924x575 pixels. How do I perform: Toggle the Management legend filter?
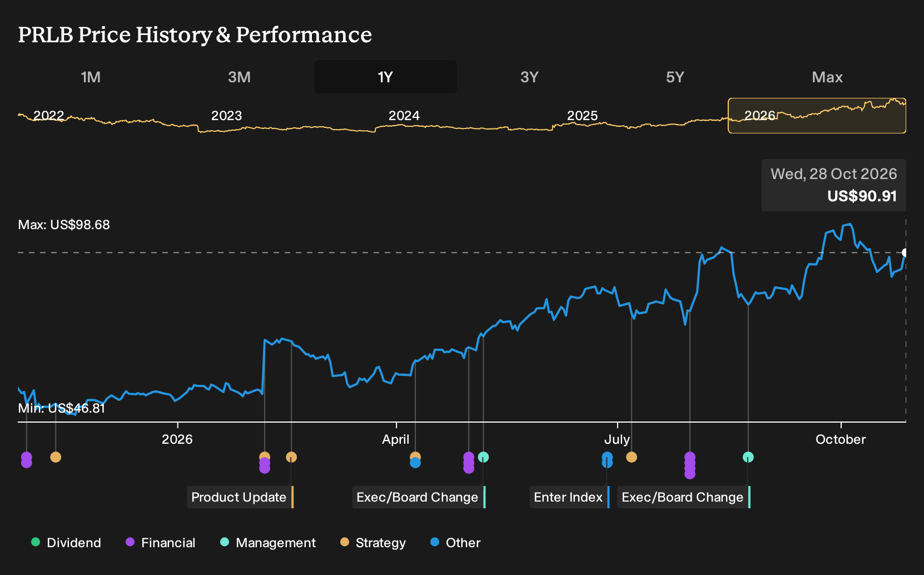tap(268, 542)
